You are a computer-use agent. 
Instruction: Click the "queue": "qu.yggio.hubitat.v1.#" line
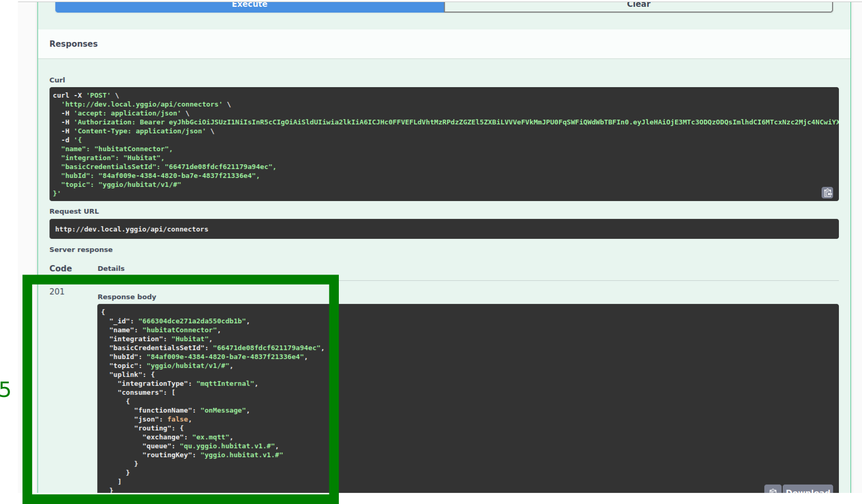210,446
